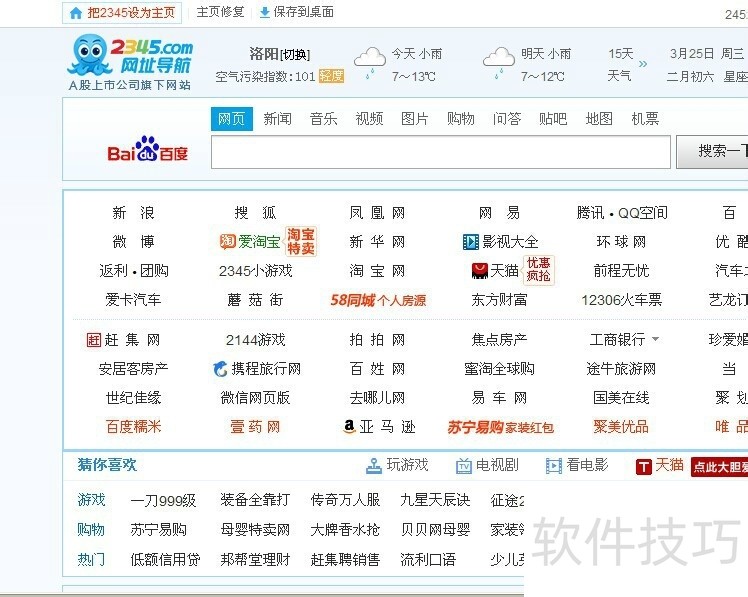
Task: Open the 流利口语 link
Action: [428, 559]
